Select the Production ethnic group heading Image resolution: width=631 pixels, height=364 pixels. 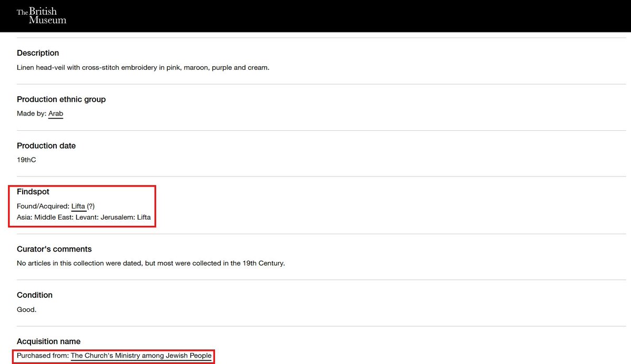coord(62,99)
